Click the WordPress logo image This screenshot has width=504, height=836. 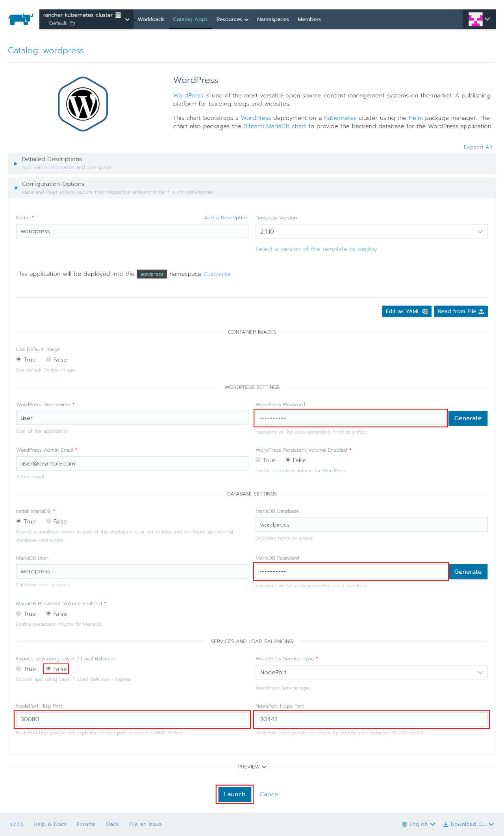click(x=83, y=104)
